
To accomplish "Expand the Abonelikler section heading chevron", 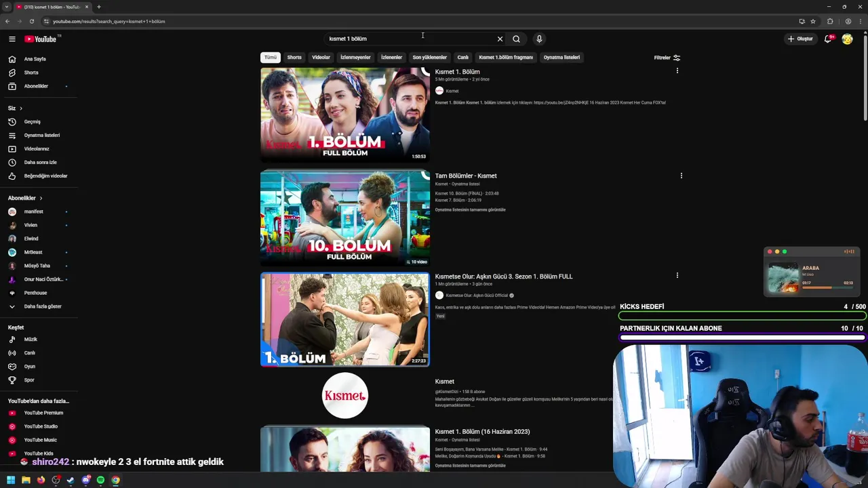I will point(41,198).
